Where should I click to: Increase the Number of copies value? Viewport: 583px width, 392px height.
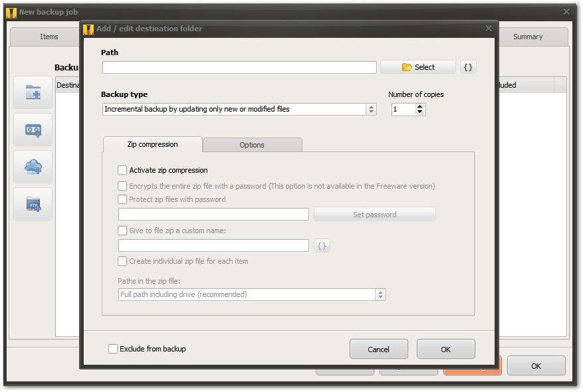pyautogui.click(x=419, y=107)
